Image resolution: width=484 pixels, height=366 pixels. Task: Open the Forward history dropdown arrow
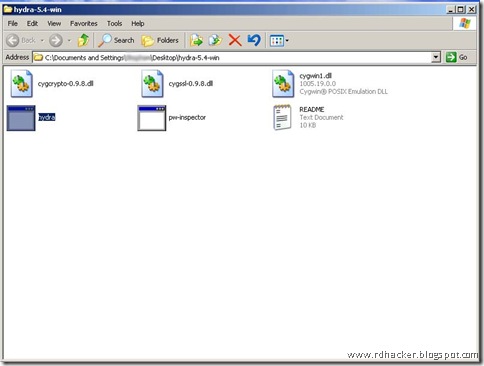(x=69, y=41)
